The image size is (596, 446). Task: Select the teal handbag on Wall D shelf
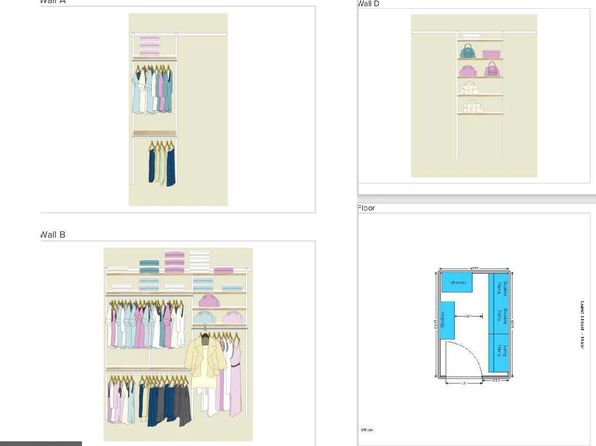coord(468,51)
